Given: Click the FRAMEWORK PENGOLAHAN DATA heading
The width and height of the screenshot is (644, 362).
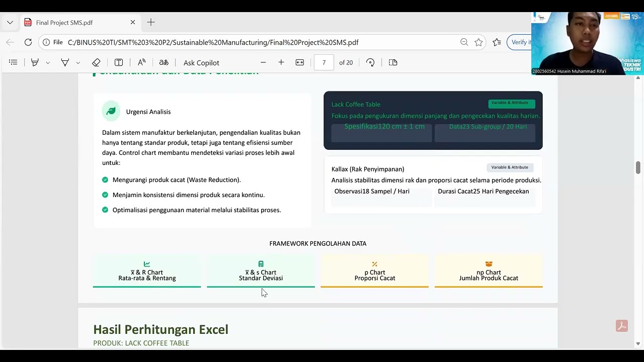Looking at the screenshot, I should [318, 243].
